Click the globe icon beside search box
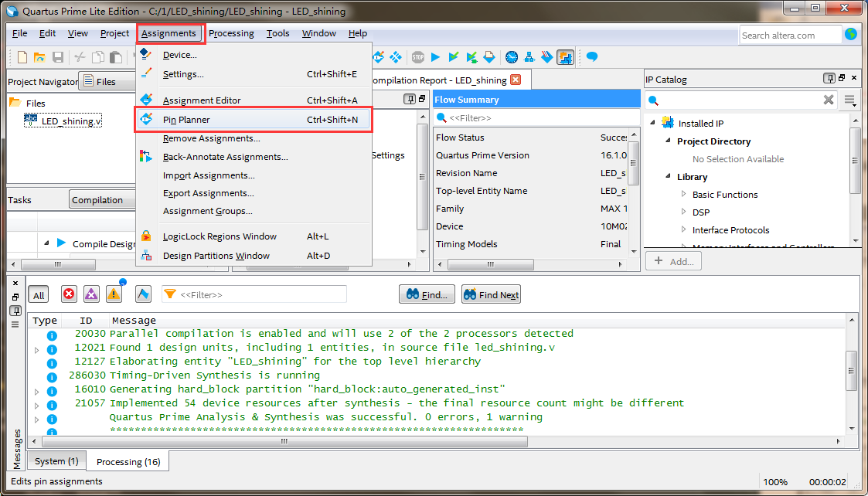The width and height of the screenshot is (868, 496). click(851, 34)
